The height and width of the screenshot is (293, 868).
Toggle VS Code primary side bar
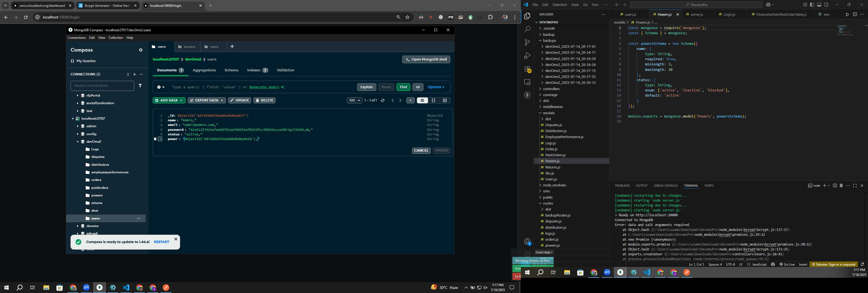pyautogui.click(x=812, y=5)
